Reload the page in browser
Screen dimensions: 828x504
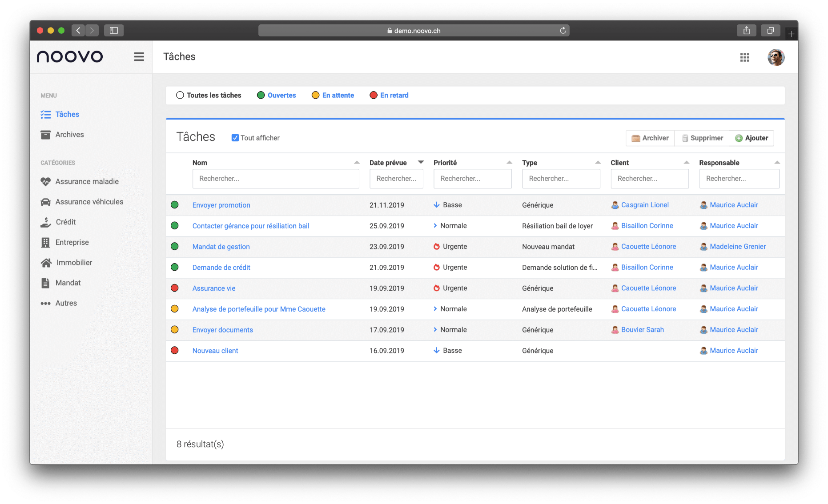[563, 31]
